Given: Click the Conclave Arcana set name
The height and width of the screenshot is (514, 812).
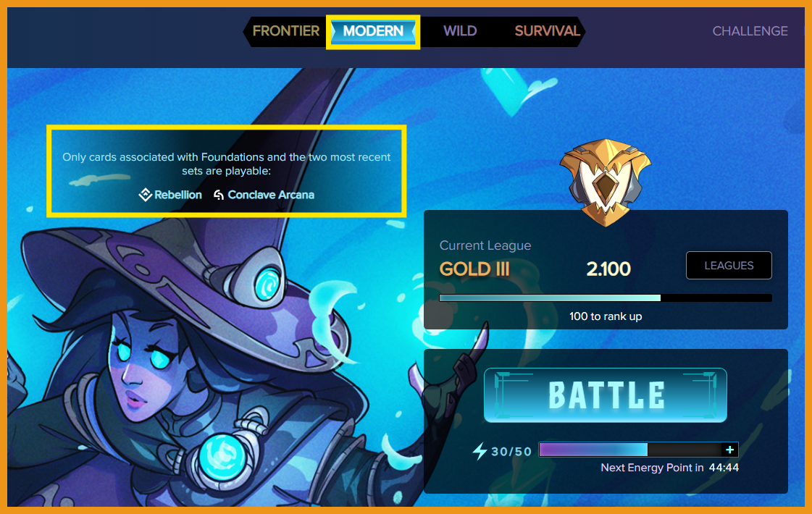Looking at the screenshot, I should [271, 195].
